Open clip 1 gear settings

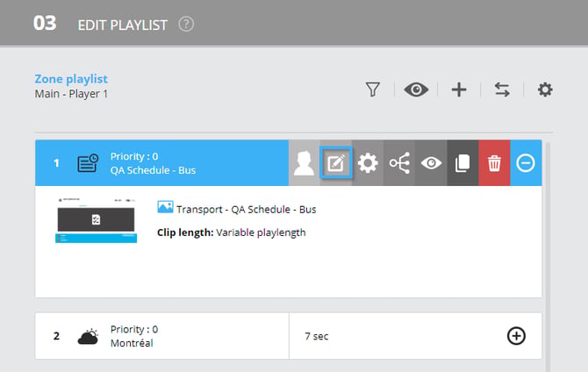(x=368, y=163)
